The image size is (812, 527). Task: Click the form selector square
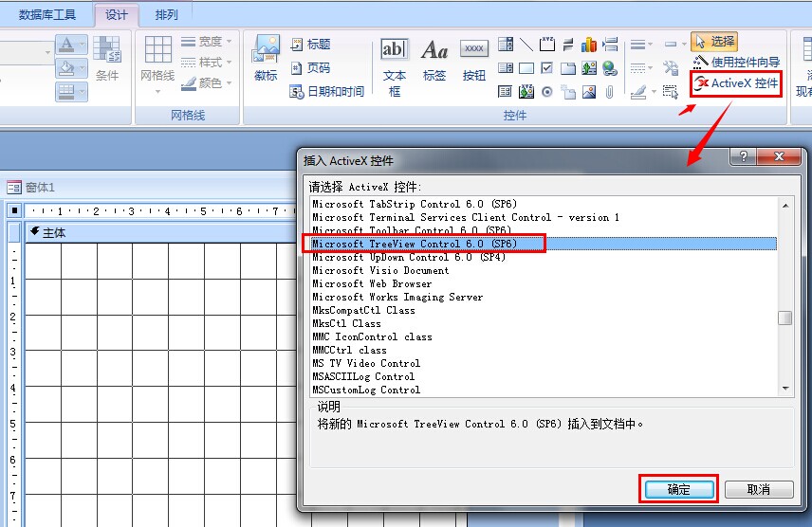[14, 210]
